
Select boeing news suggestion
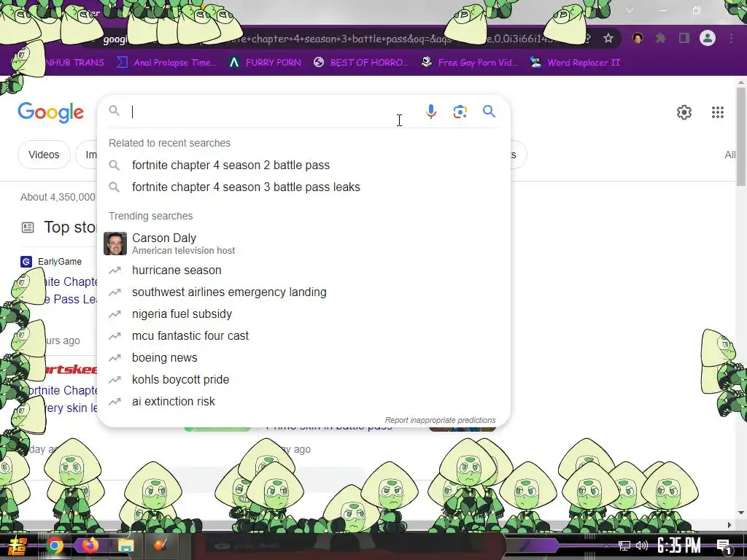point(304,357)
